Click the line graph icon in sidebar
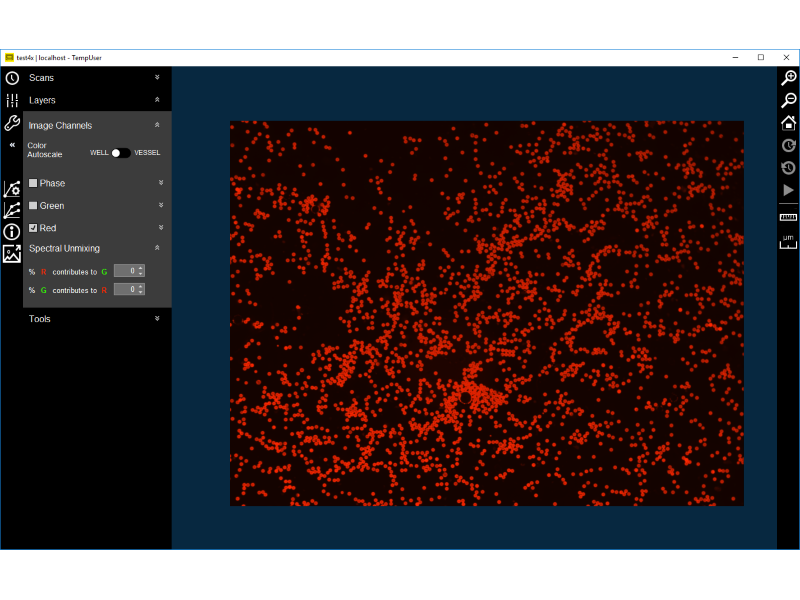The width and height of the screenshot is (800, 600). click(x=12, y=210)
